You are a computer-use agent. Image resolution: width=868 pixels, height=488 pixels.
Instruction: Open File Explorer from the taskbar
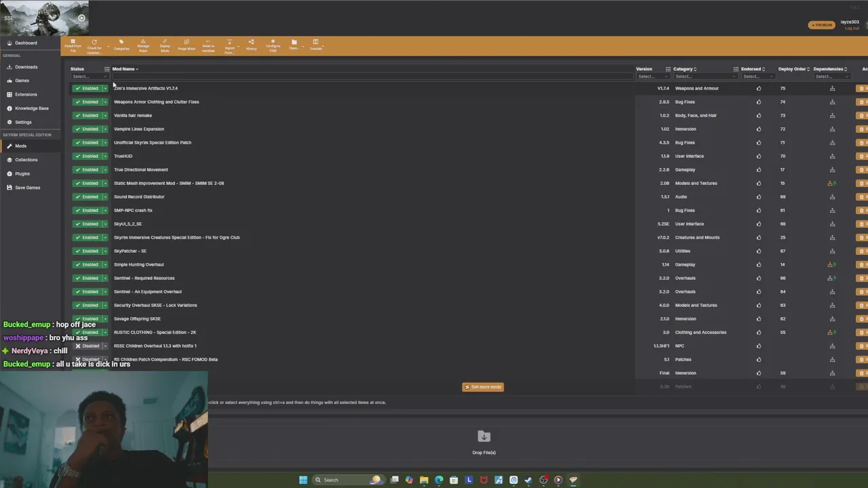point(424,480)
